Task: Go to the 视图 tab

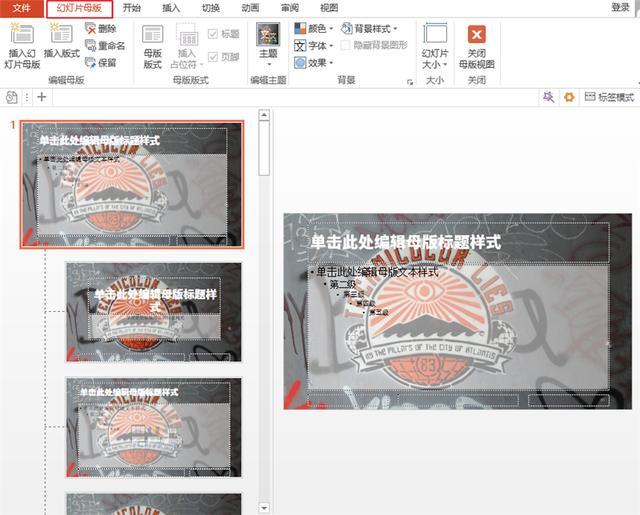Action: click(x=329, y=8)
